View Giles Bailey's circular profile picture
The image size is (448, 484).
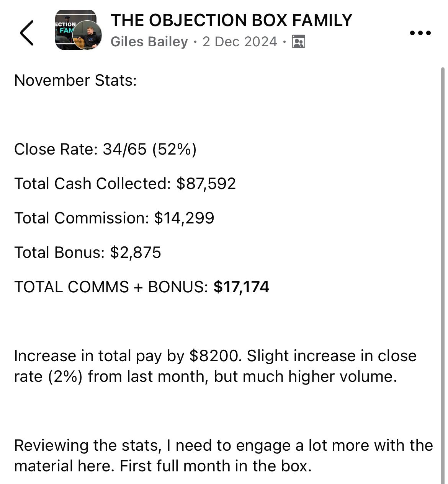pyautogui.click(x=87, y=35)
